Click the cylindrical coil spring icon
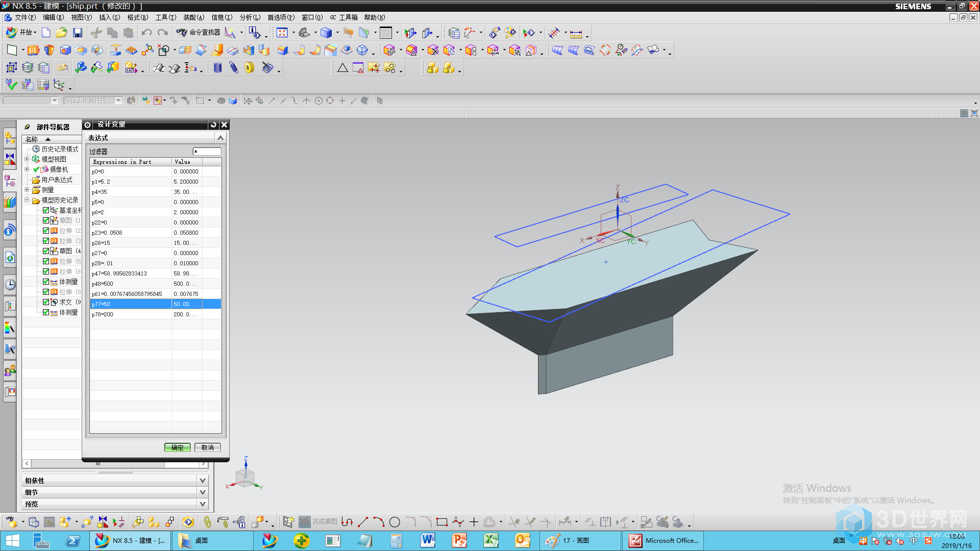The image size is (980, 551). coord(218,68)
